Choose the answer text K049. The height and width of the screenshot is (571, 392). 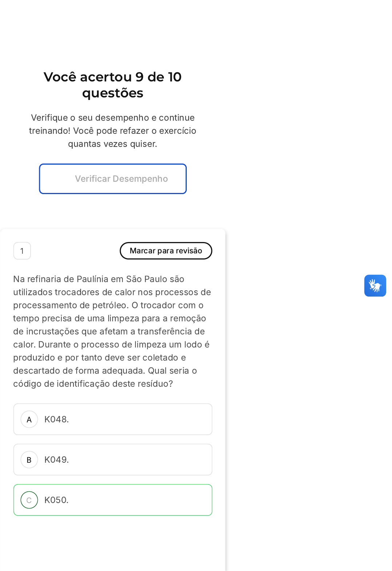(56, 460)
